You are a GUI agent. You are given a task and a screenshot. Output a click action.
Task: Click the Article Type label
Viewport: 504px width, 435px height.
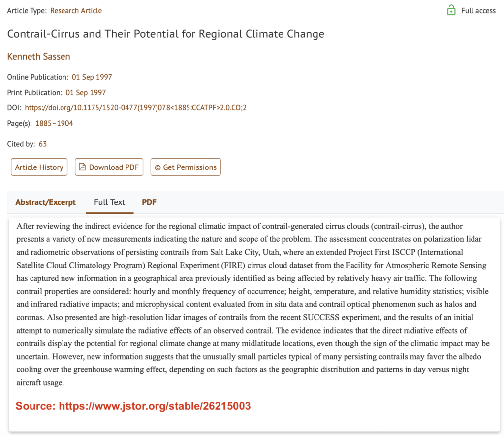pos(27,10)
